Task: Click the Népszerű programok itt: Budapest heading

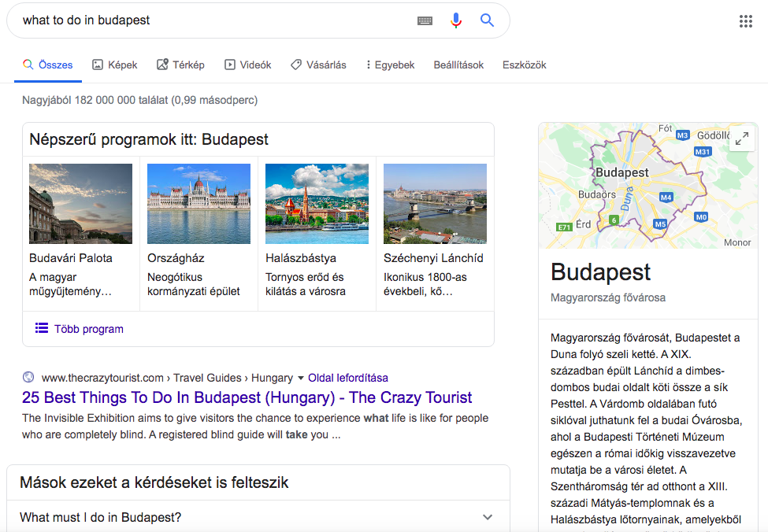Action: pyautogui.click(x=149, y=139)
